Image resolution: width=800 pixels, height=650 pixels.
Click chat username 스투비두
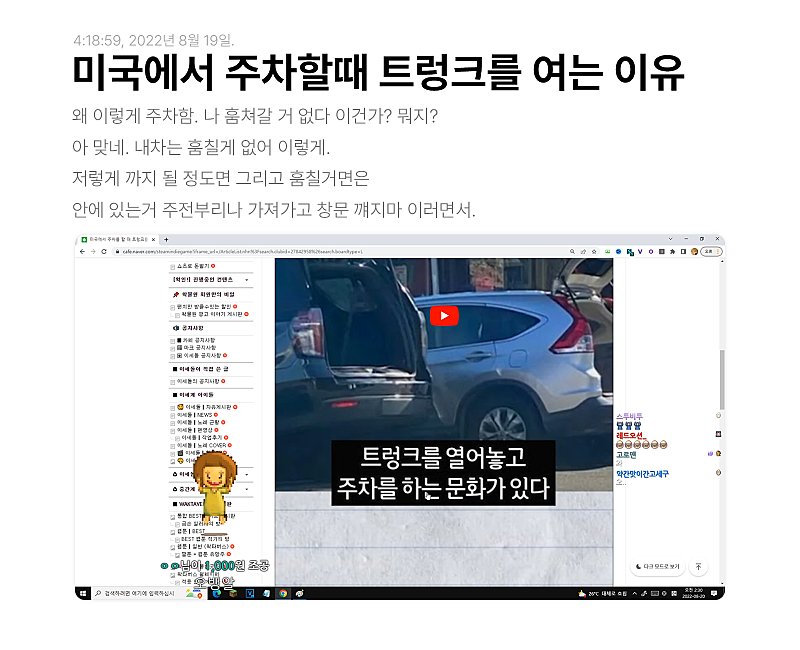click(629, 416)
